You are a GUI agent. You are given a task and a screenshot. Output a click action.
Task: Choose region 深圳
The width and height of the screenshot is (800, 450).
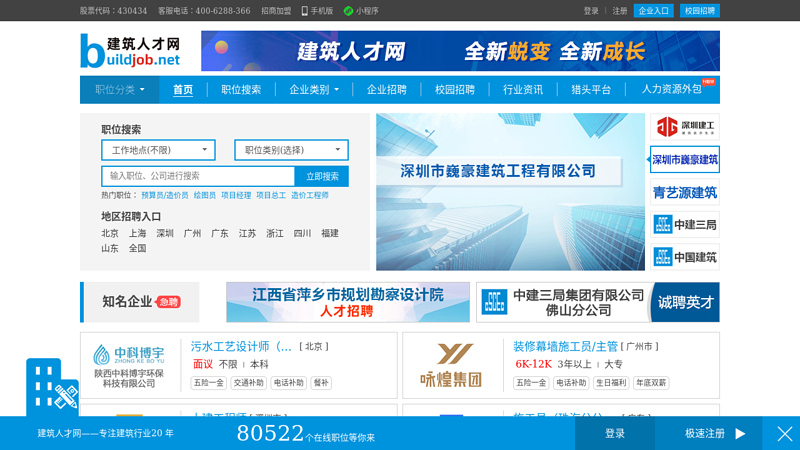tap(165, 233)
